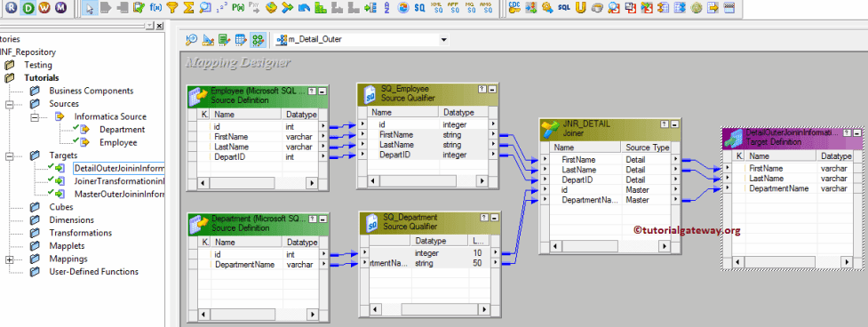Select the arrow pointer tool in transformation toolbar
The height and width of the screenshot is (327, 868).
tap(91, 8)
